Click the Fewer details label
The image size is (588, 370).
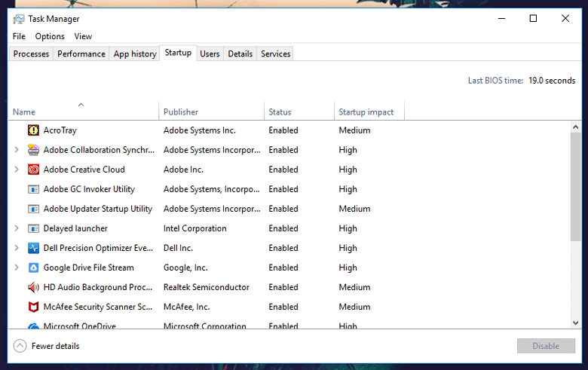pyautogui.click(x=56, y=346)
